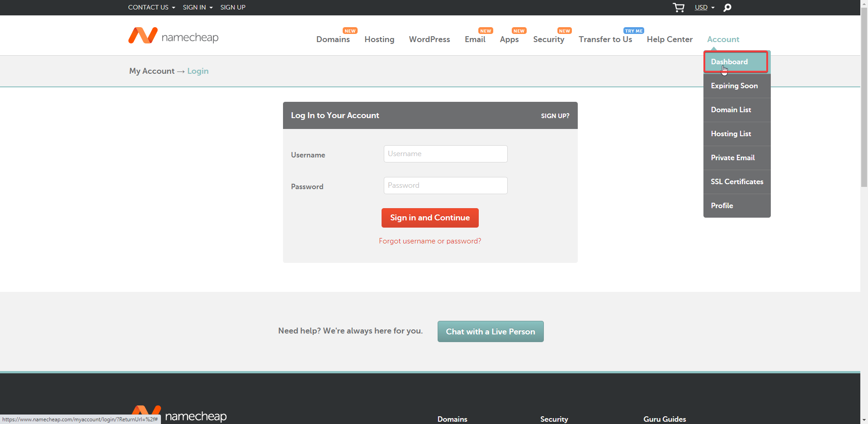Open Transfer to Us menu
This screenshot has height=424, width=868.
coord(605,39)
